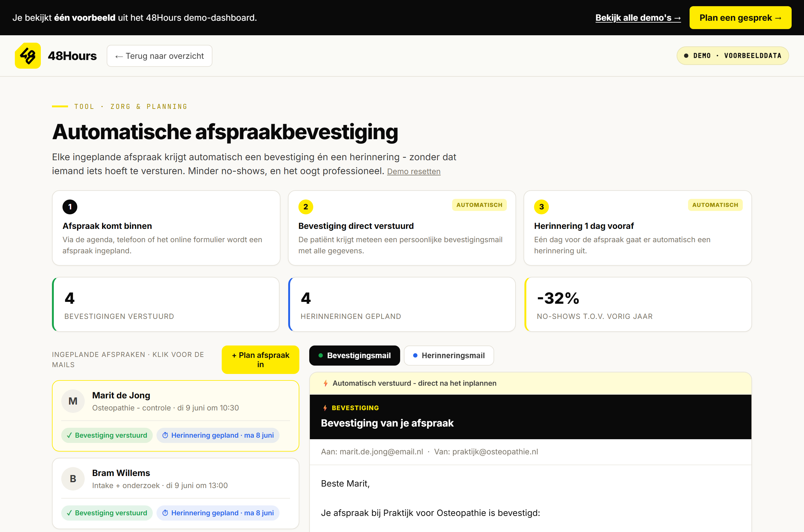The image size is (804, 532).
Task: Click the Marit de Jong avatar circle
Action: point(73,401)
